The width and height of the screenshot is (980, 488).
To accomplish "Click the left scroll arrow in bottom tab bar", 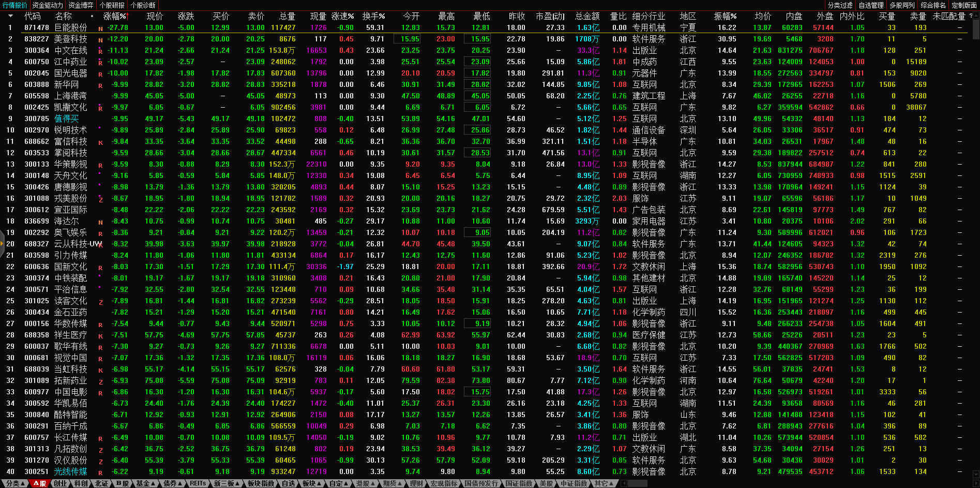I will point(624,483).
